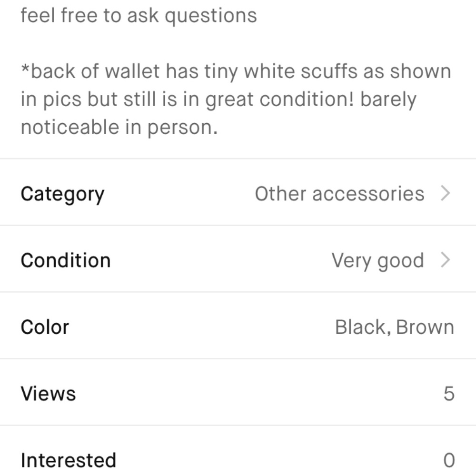Tap the 'Other accessories' category value
This screenshot has height=476, width=476.
click(x=339, y=194)
